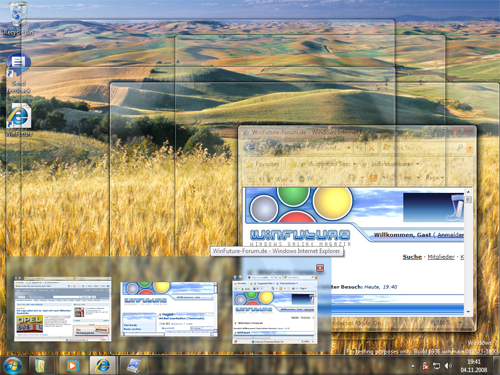
Task: Launch Windows Media Player from the taskbar
Action: [71, 365]
